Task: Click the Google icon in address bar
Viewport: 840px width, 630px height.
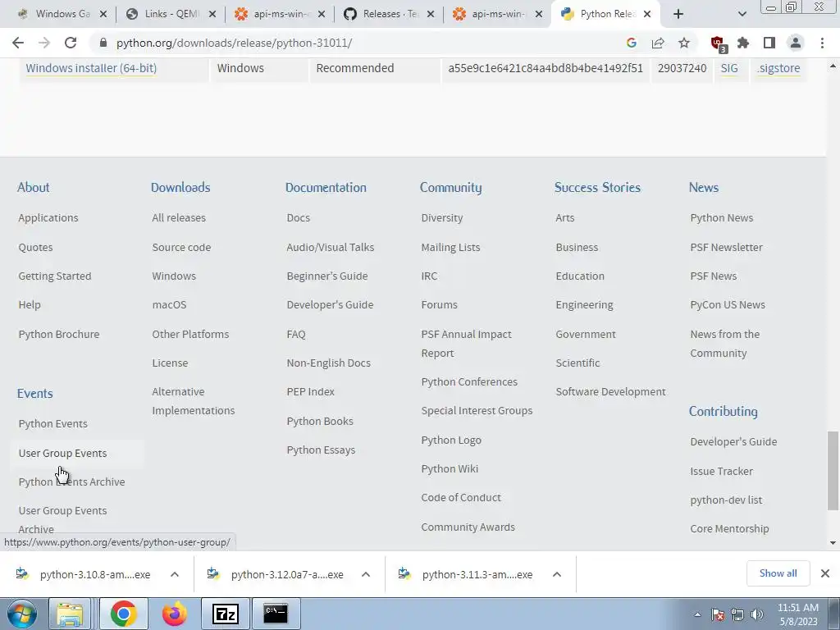Action: coord(632,43)
